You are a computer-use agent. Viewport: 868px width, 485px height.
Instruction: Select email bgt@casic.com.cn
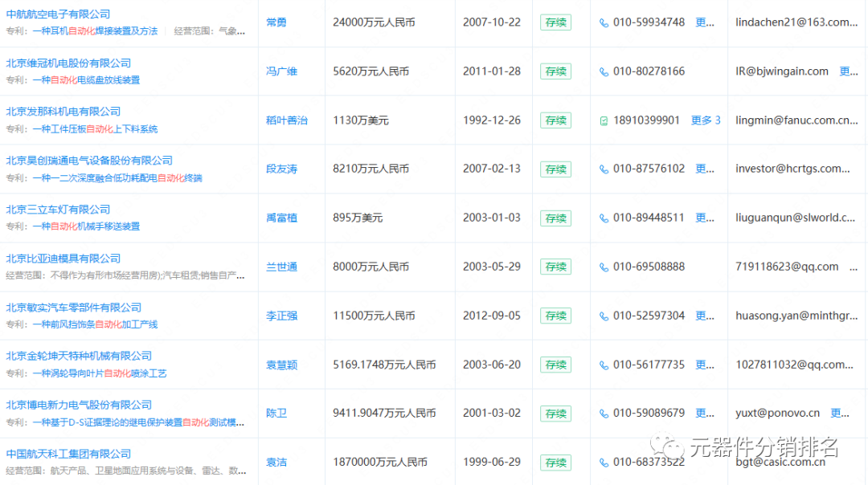(780, 463)
